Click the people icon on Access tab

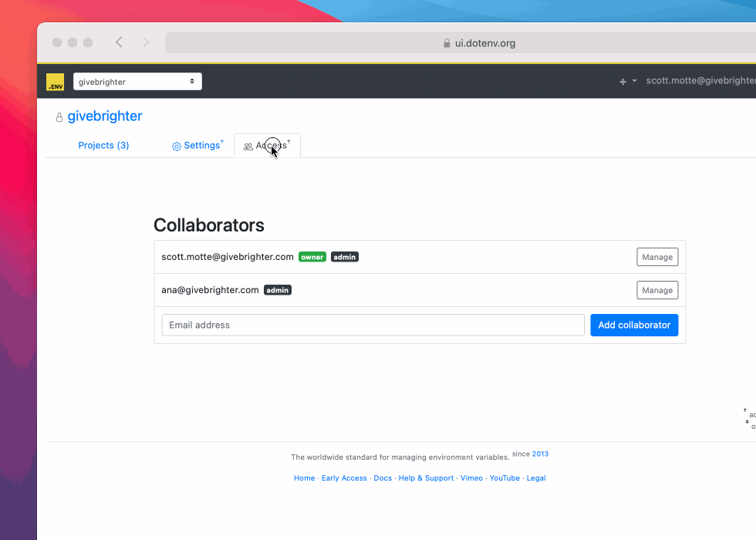(248, 147)
